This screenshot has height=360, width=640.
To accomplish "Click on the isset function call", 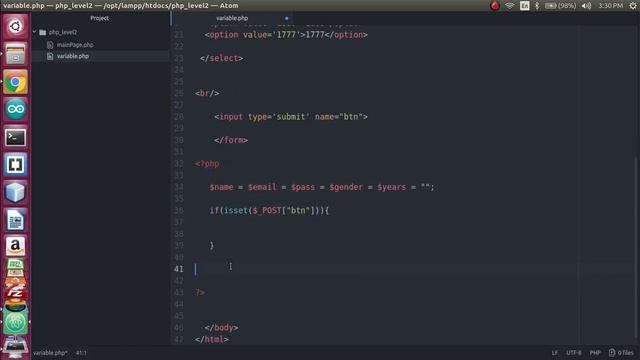I will [x=236, y=211].
